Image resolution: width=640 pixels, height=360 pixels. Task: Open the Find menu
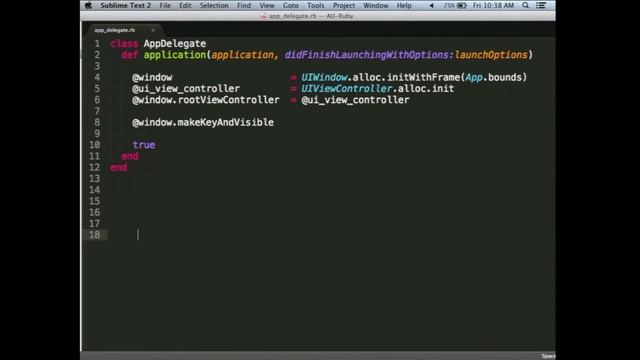pos(244,5)
